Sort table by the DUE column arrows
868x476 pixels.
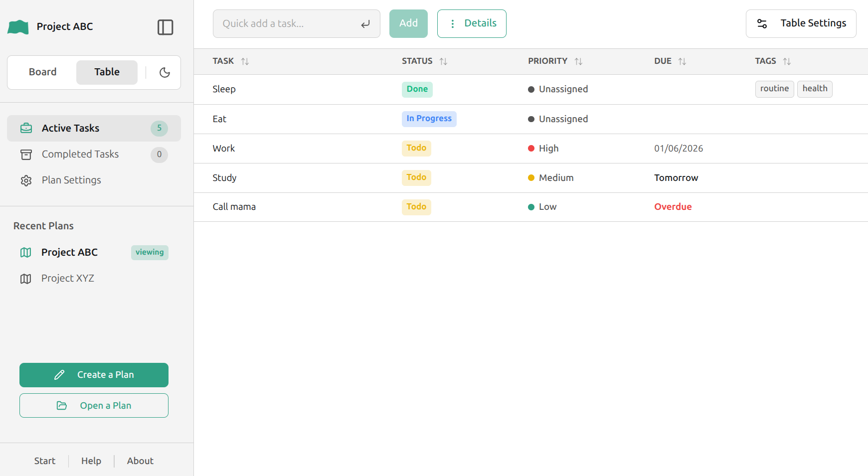pos(682,61)
